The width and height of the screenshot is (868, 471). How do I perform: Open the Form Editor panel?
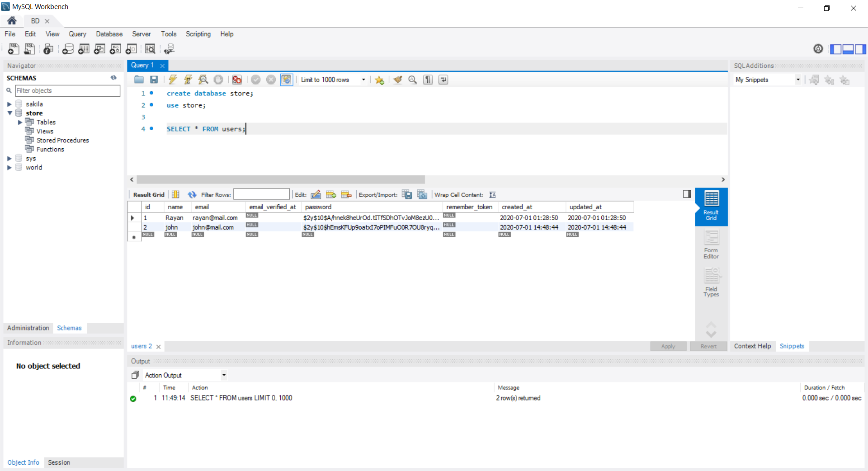711,245
